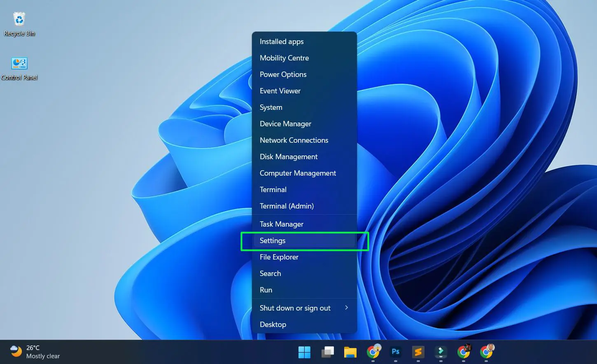Open Task View on the taskbar

327,352
